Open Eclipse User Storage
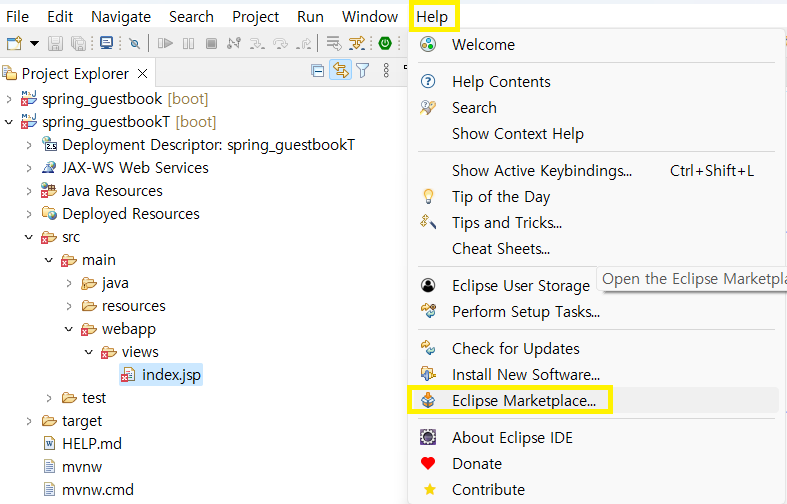 click(x=520, y=286)
